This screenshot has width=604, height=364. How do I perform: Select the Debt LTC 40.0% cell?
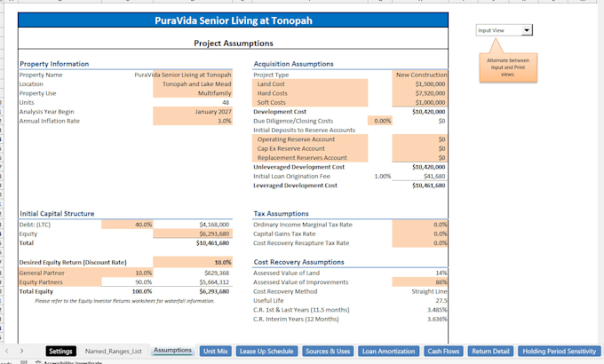click(127, 225)
